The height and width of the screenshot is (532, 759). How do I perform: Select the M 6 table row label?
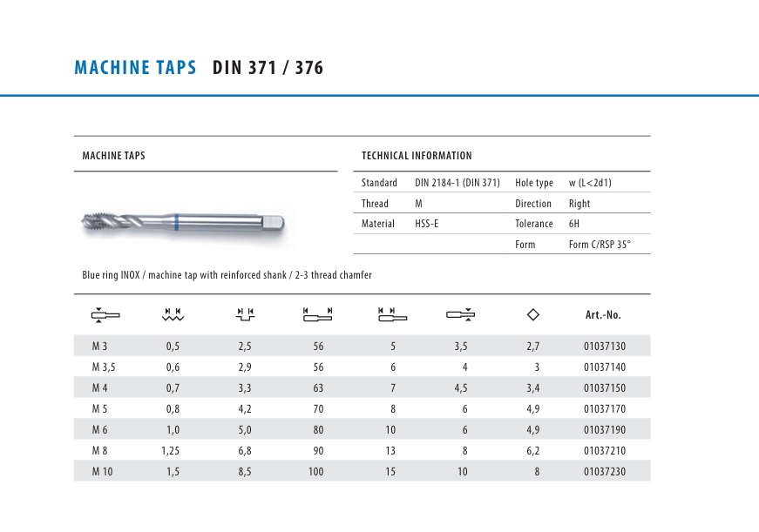point(100,430)
